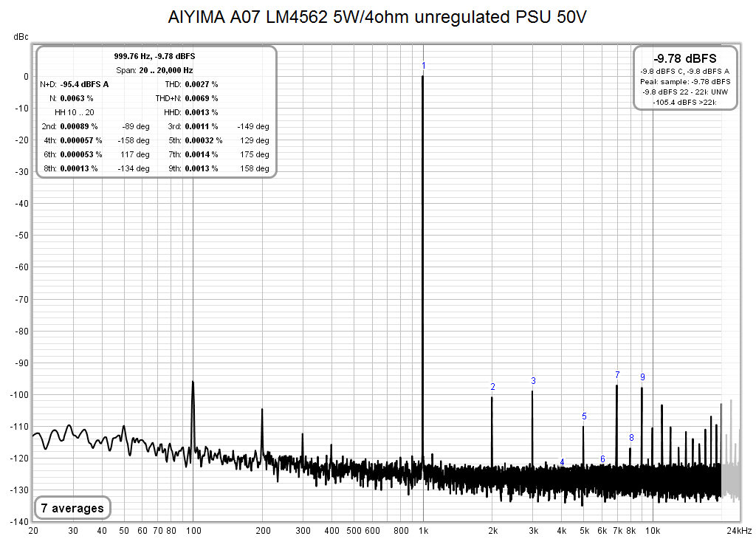Click the "500" tick on the frequency axis
This screenshot has height=539, width=756.
pos(354,531)
